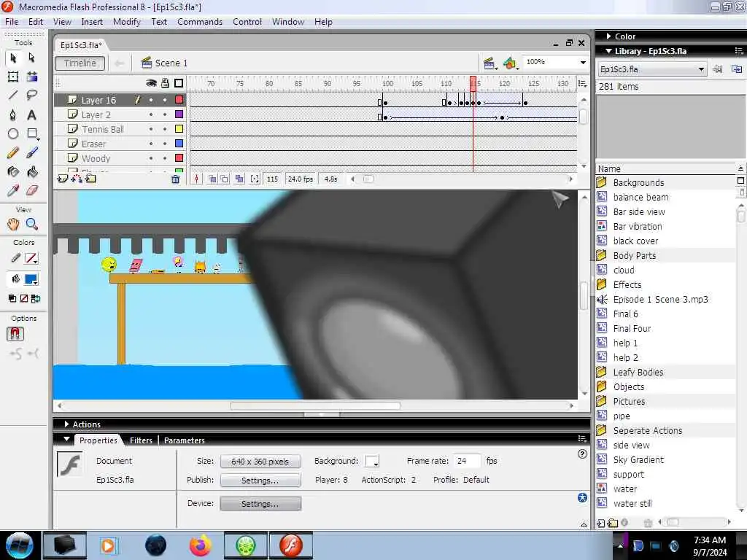Viewport: 747px width, 560px height.
Task: Select the Rectangle tool
Action: (x=32, y=134)
